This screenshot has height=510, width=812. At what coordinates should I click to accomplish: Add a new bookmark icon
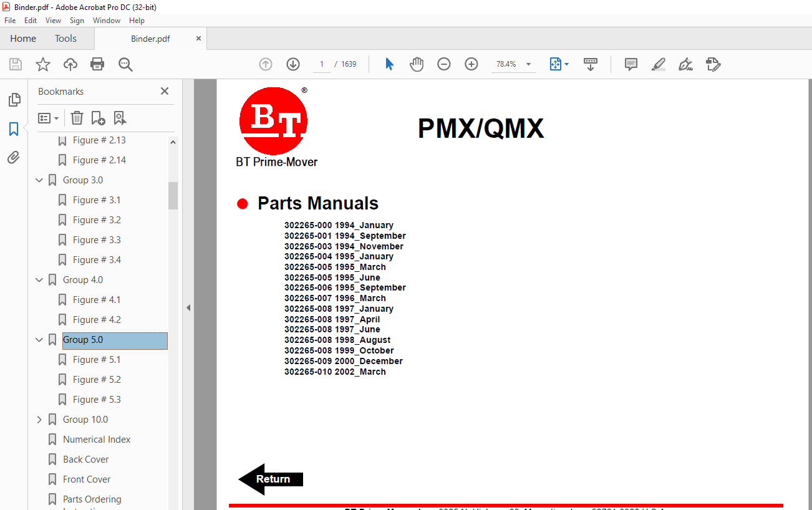(x=98, y=118)
